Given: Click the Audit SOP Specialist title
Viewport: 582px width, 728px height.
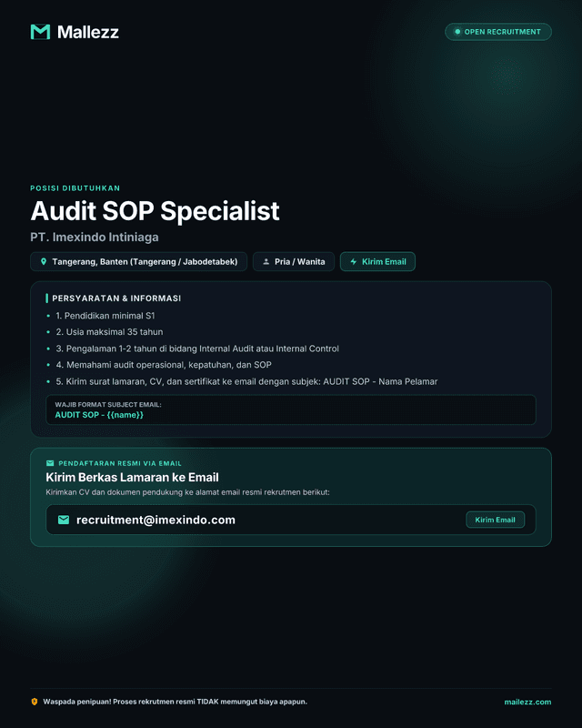Looking at the screenshot, I should tap(155, 211).
